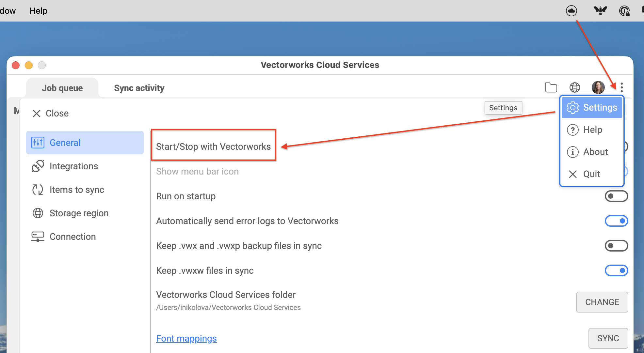The height and width of the screenshot is (353, 644).
Task: Click the globe web portal icon
Action: click(575, 87)
